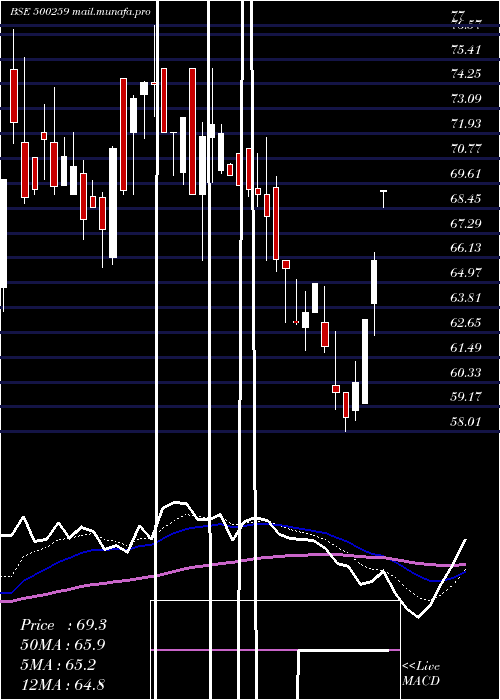Screen dimensions: 500x700
Task: Click the 5MA : 65.2 readout
Action: [x=58, y=665]
